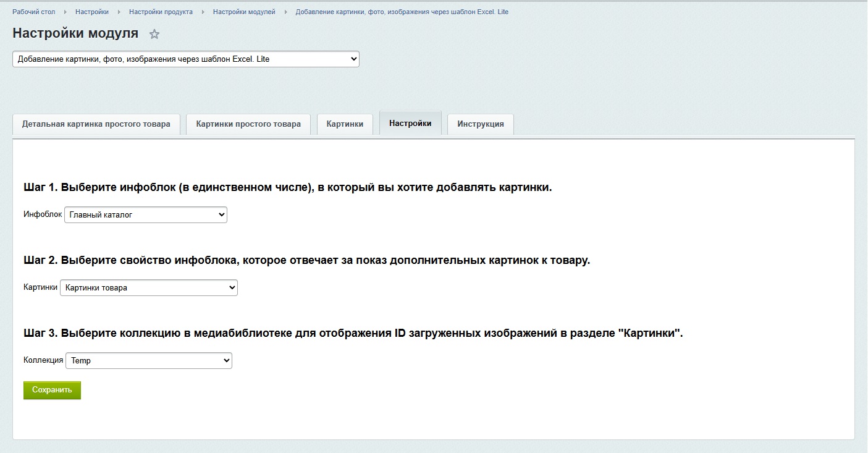Open Настройки модулей breadcrumb link

click(244, 12)
